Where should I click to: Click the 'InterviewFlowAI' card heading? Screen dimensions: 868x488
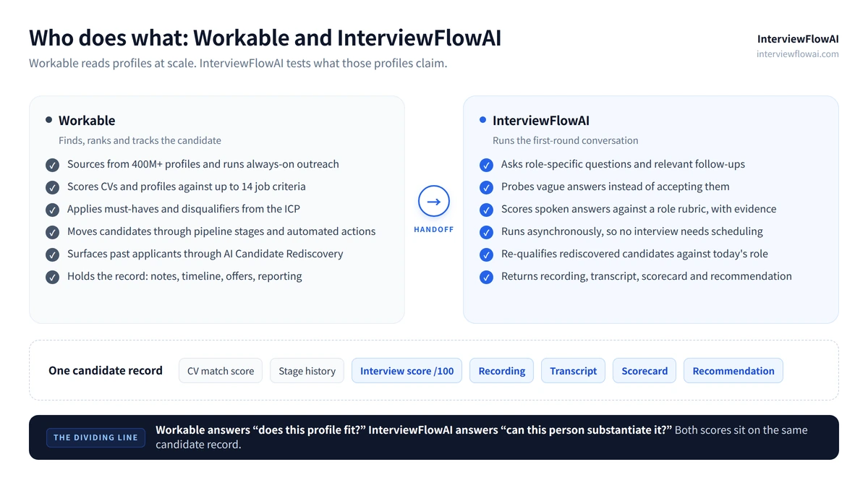(x=541, y=121)
